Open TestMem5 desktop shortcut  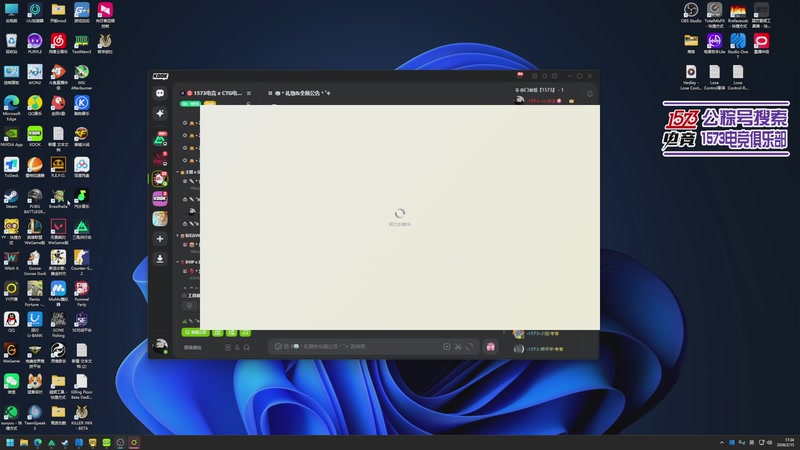point(82,44)
